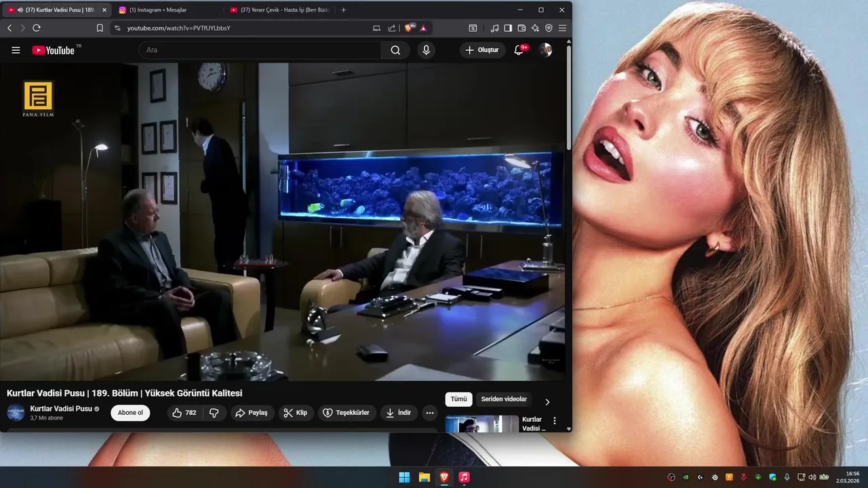Open the Brave Leo AI sparkle icon
The width and height of the screenshot is (868, 488).
coord(535,28)
